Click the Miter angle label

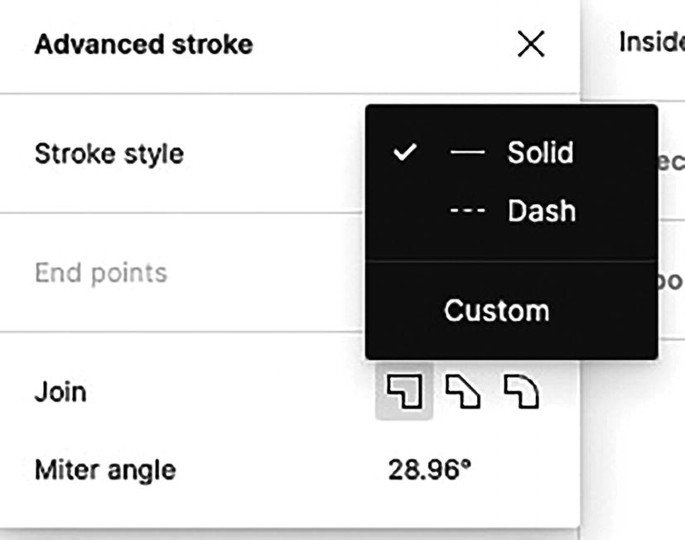(105, 469)
